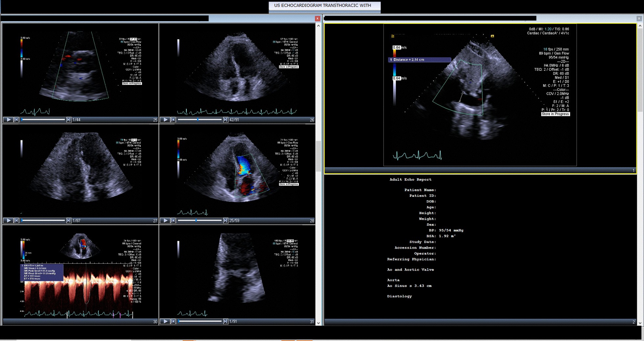Close the left thumbnail panel with red X
Image resolution: width=644 pixels, height=341 pixels.
point(317,18)
